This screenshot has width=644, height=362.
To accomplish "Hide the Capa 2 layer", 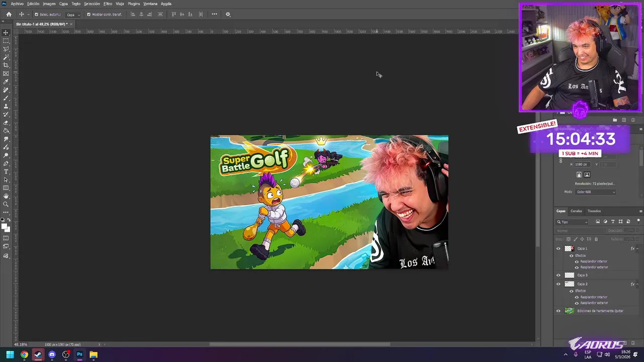I will (558, 284).
